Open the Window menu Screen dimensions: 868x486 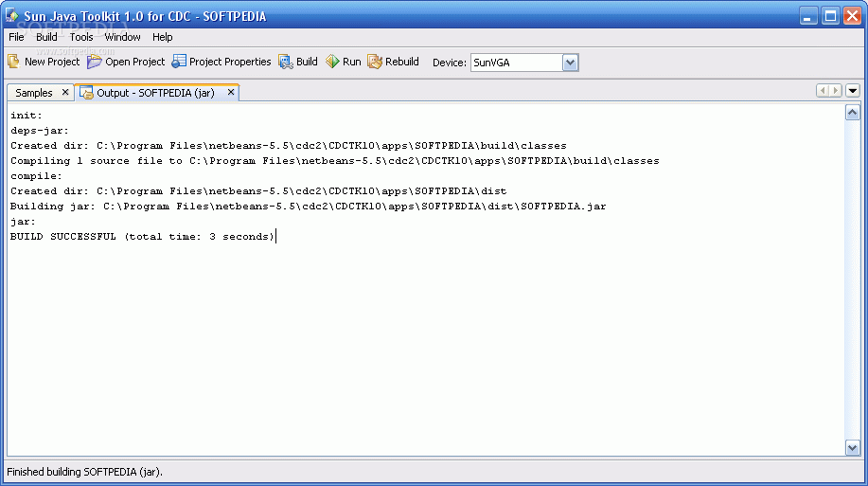(122, 37)
